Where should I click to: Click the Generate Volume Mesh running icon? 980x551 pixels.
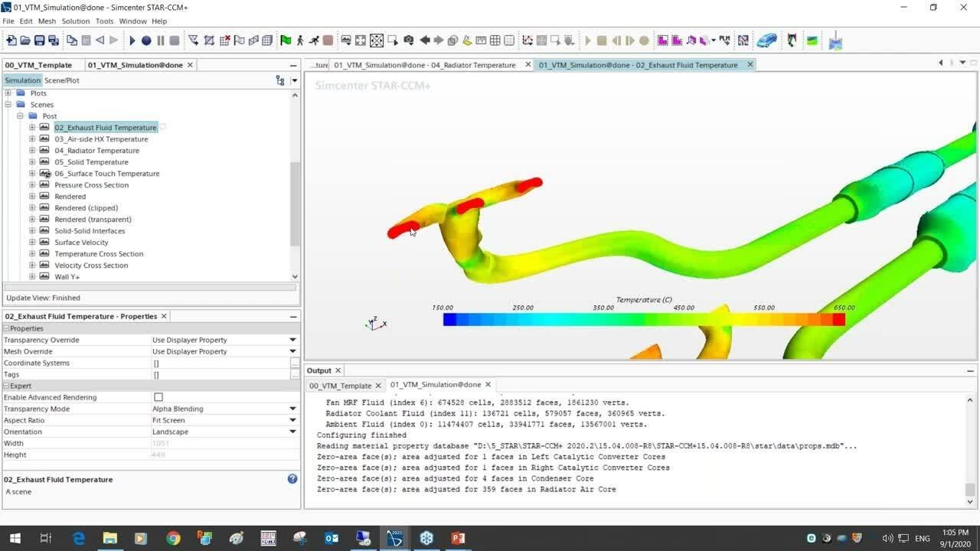tap(314, 41)
